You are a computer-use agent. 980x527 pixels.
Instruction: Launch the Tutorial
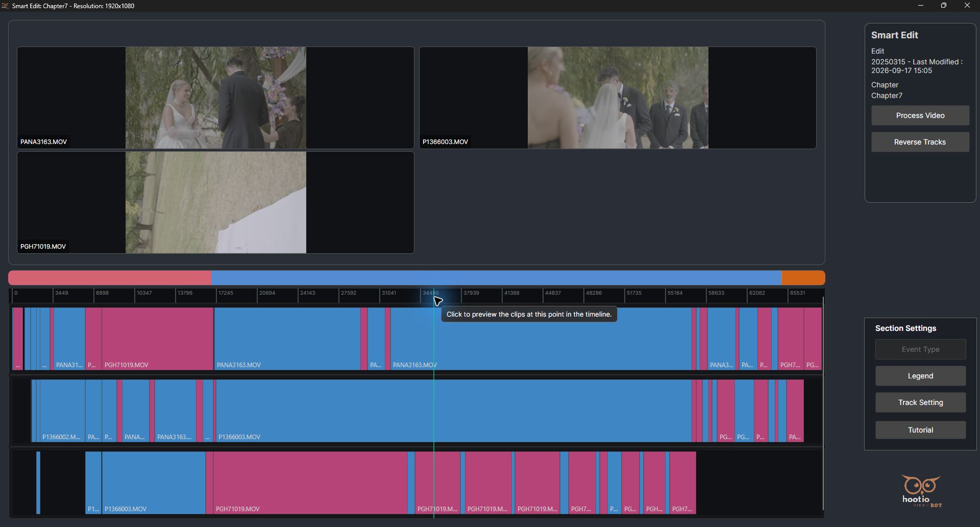pos(920,430)
